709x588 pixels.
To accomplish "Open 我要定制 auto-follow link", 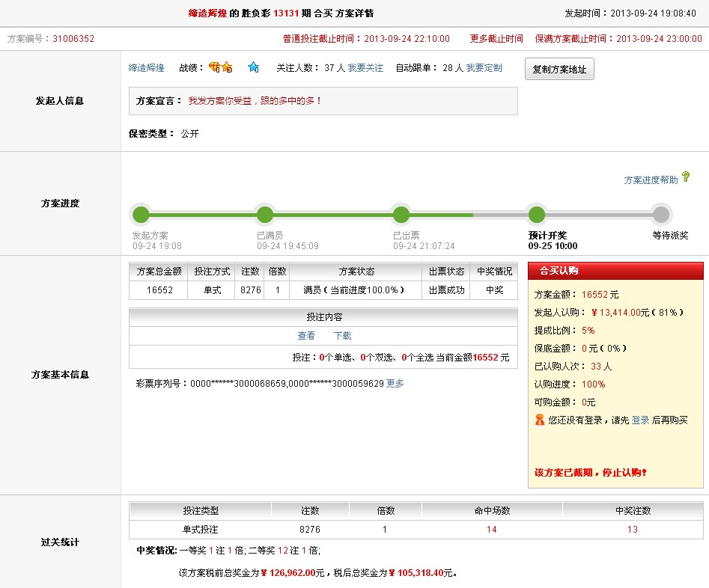I will coord(484,68).
